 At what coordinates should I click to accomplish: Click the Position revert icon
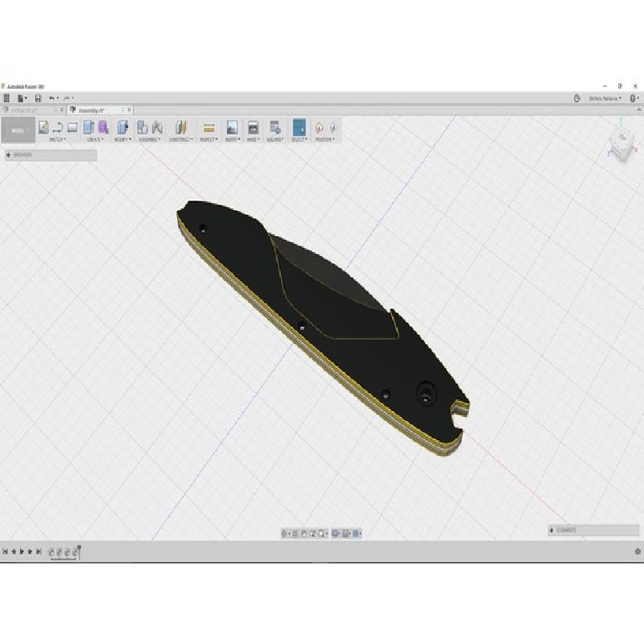(x=332, y=128)
